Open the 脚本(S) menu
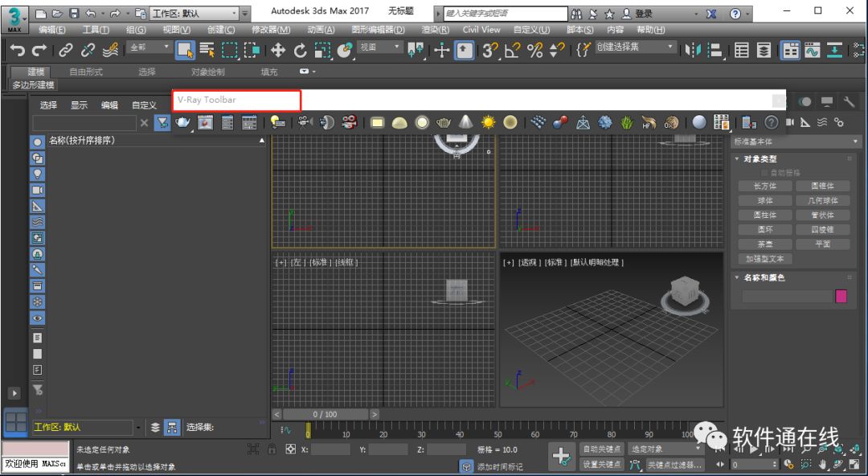868x476 pixels. click(x=579, y=30)
